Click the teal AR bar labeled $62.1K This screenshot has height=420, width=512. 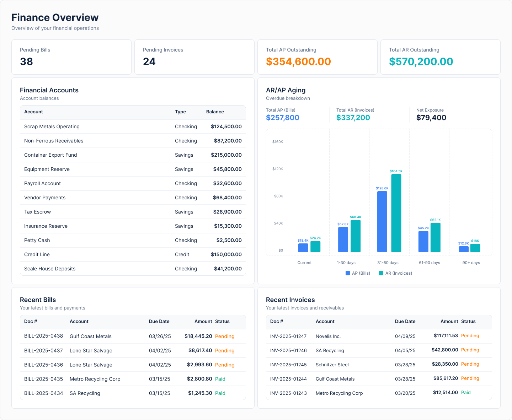[436, 237]
